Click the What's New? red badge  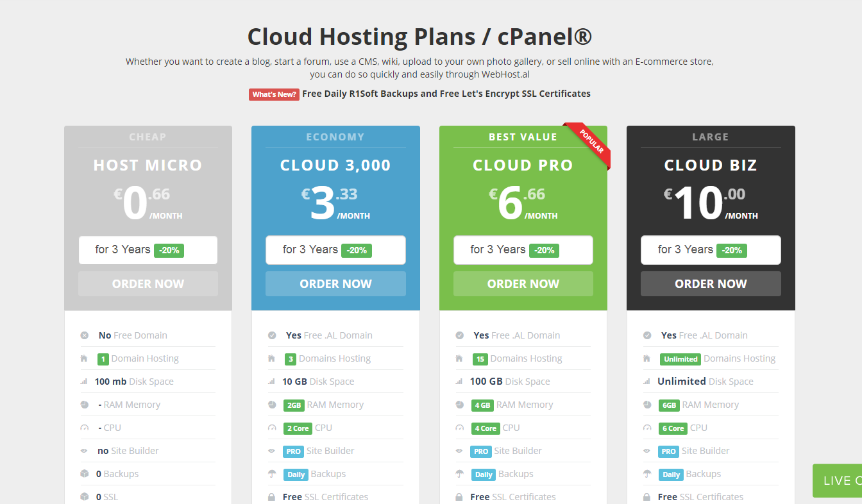(274, 94)
